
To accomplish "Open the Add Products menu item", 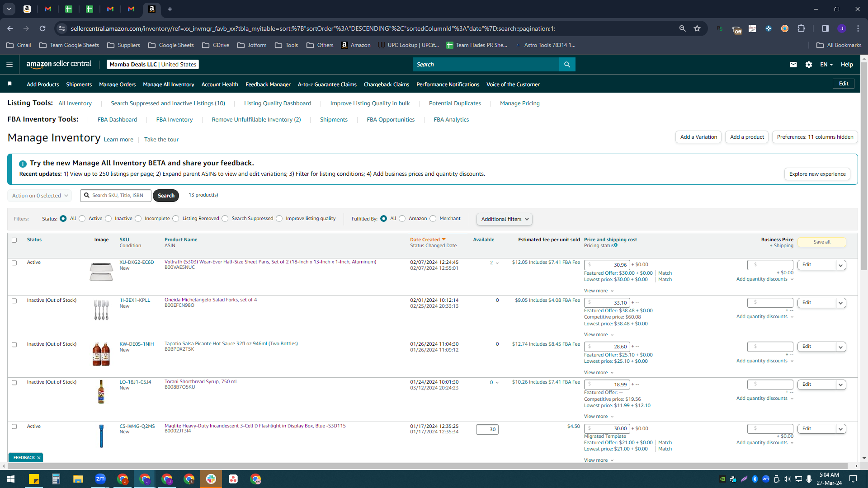I will tap(43, 84).
